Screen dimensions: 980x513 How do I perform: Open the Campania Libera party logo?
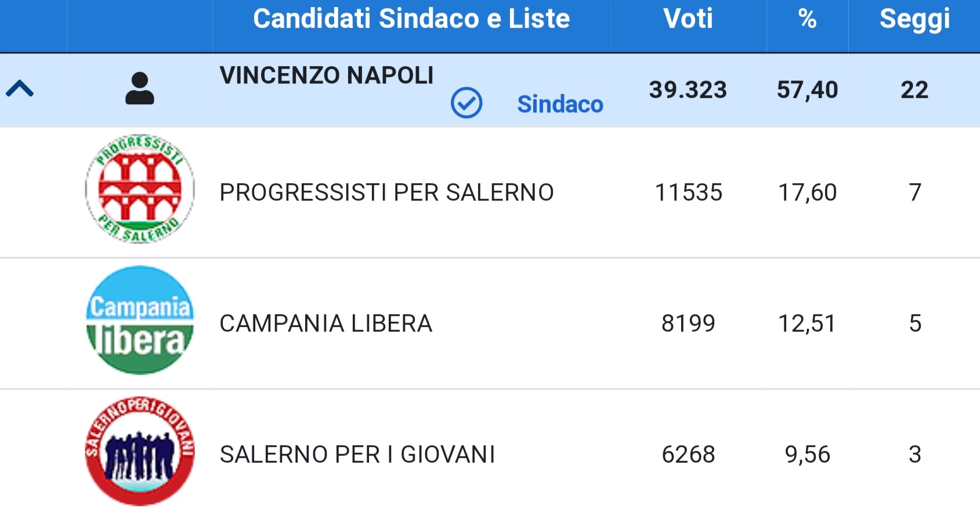click(x=140, y=321)
